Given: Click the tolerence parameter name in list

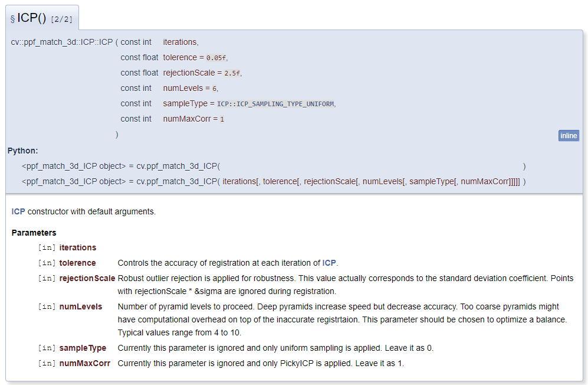Looking at the screenshot, I should pos(77,263).
